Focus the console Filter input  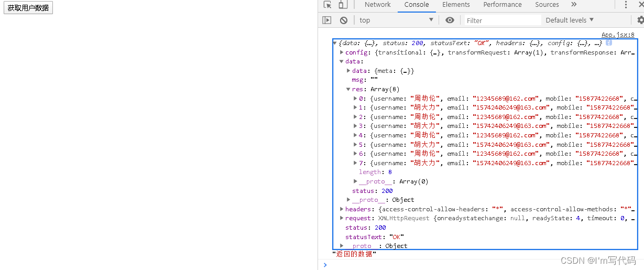tap(503, 20)
